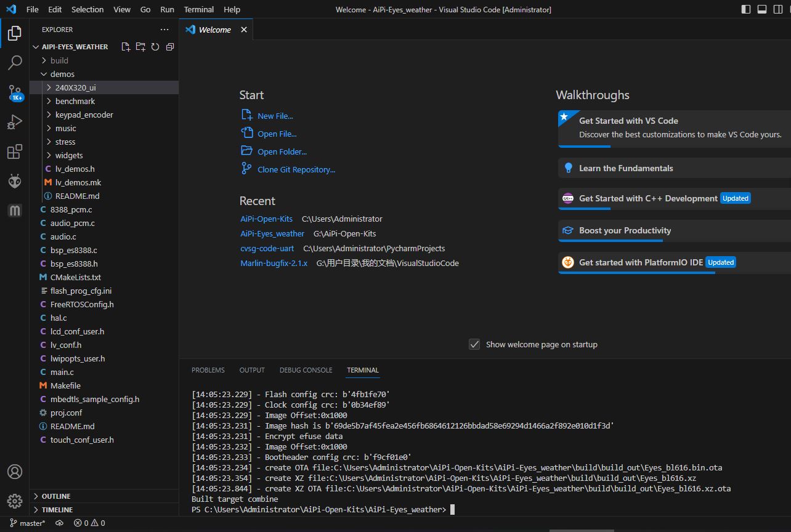Open the Manage gear icon
Screen dimensions: 791x532
pos(15,501)
